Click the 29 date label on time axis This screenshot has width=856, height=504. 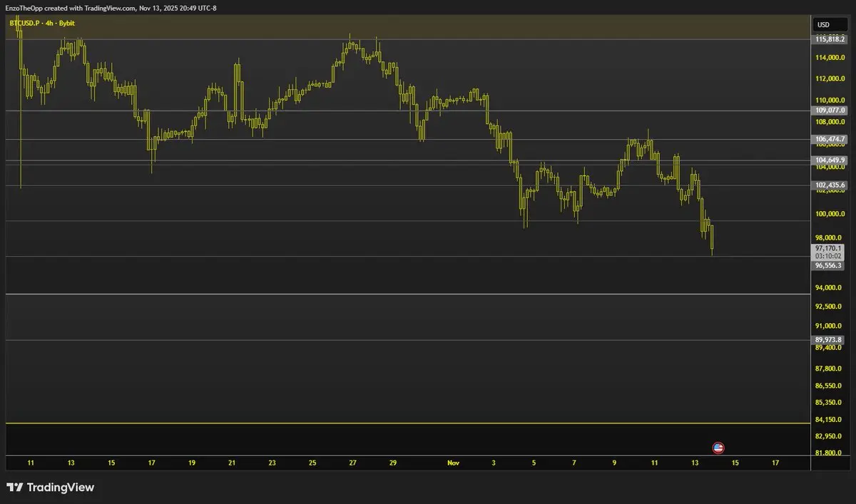coord(393,463)
